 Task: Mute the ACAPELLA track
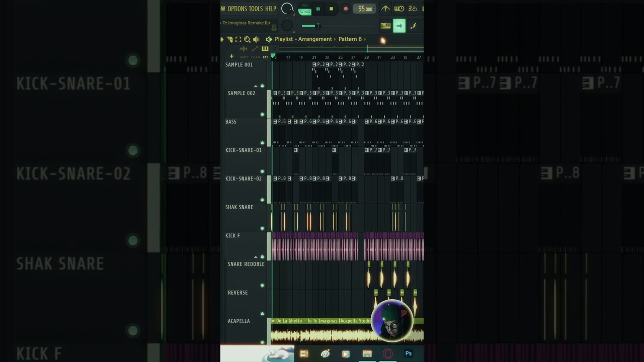click(x=262, y=342)
